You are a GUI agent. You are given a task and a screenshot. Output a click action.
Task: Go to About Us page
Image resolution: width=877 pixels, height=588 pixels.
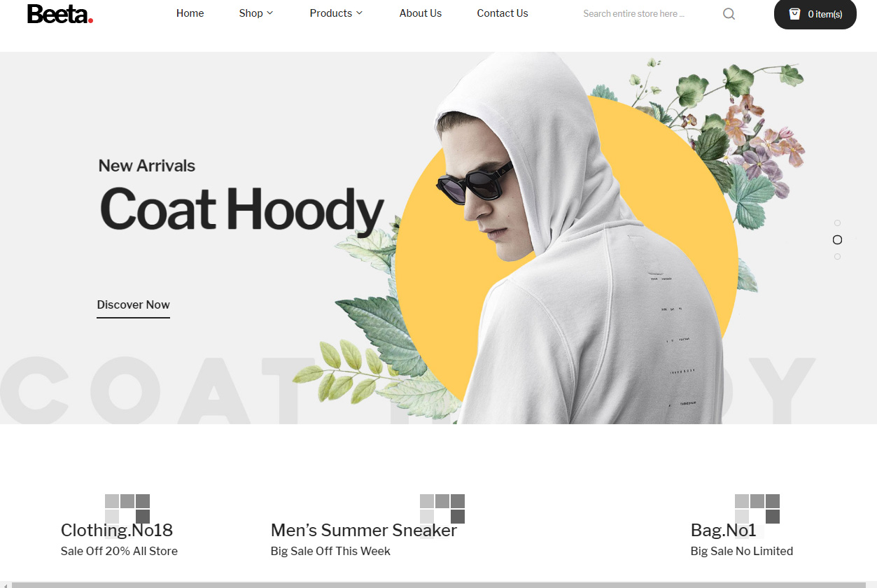tap(421, 13)
